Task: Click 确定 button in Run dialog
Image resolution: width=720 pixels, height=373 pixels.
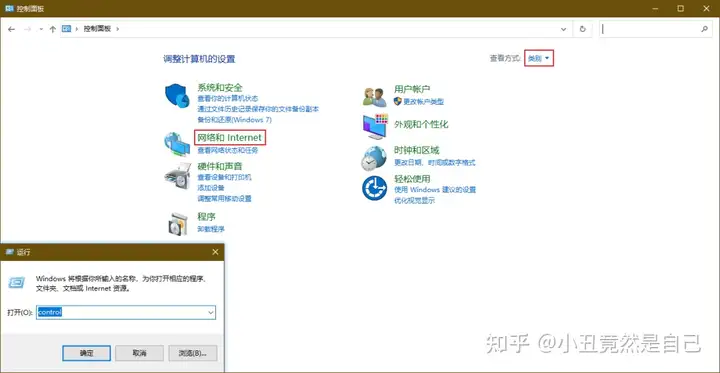Action: tap(86, 353)
